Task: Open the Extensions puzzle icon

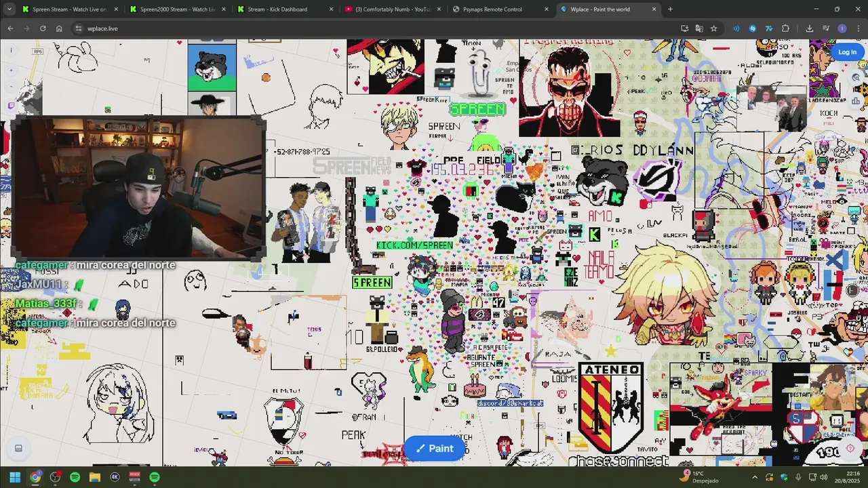Action: pos(785,28)
